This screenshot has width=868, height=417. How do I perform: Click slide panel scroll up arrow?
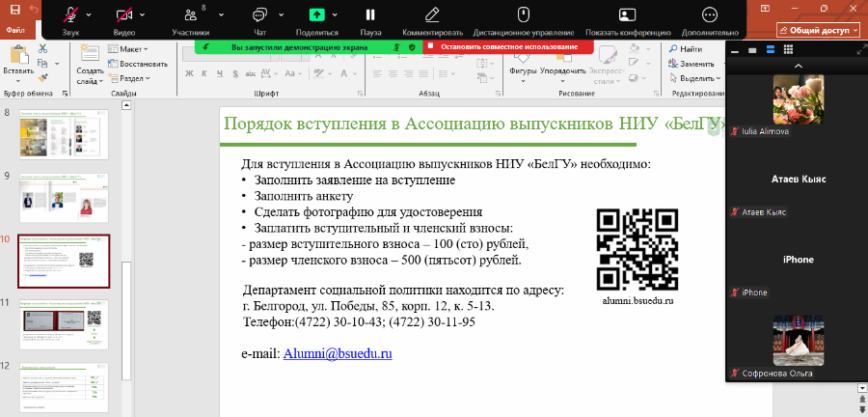(126, 105)
